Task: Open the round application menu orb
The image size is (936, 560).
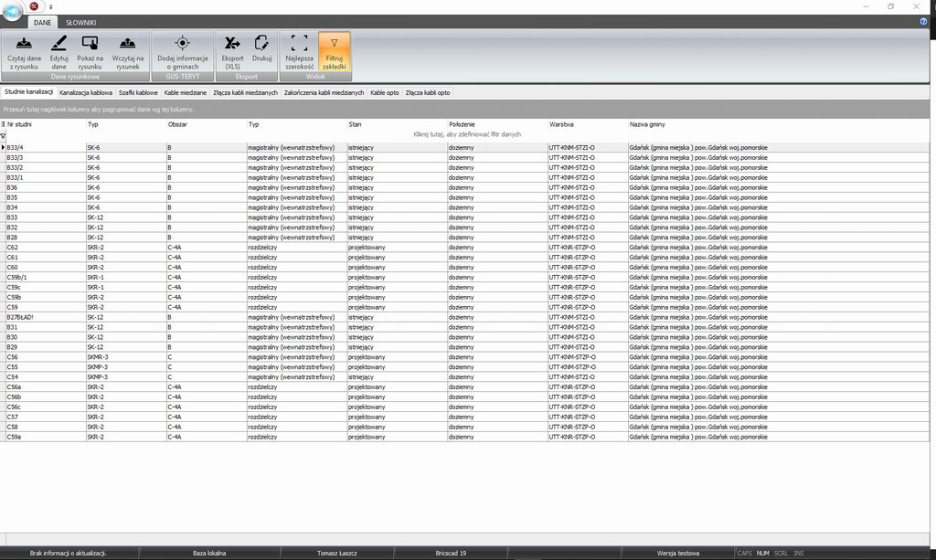Action: point(12,10)
